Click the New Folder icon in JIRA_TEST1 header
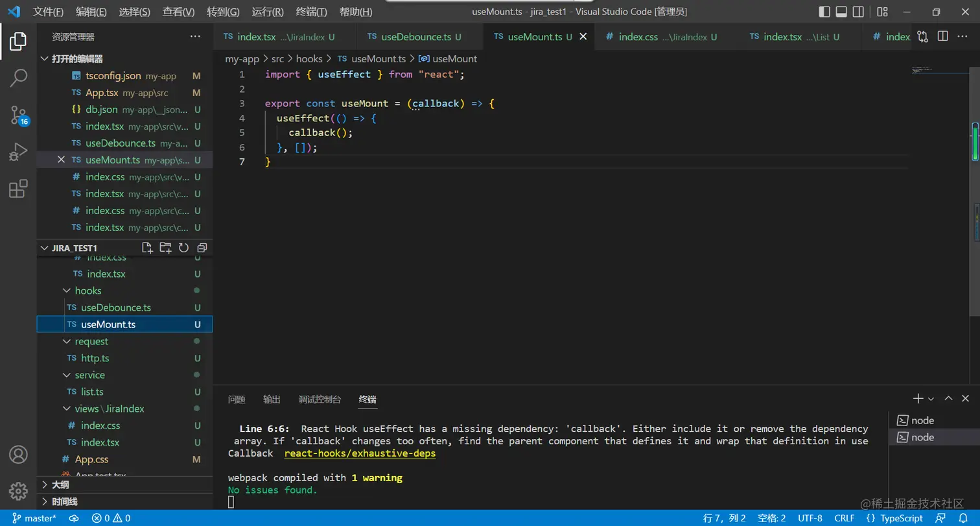 (x=165, y=248)
